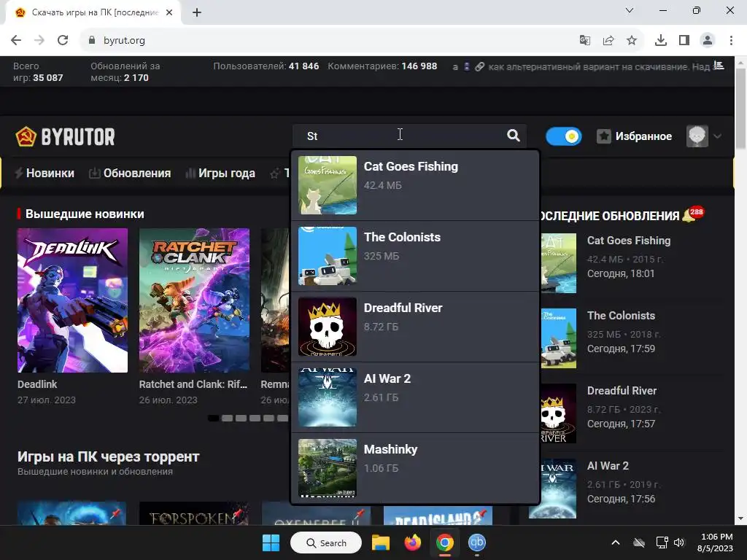Click the BYRUTOR logo
Image resolution: width=747 pixels, height=560 pixels.
point(65,136)
